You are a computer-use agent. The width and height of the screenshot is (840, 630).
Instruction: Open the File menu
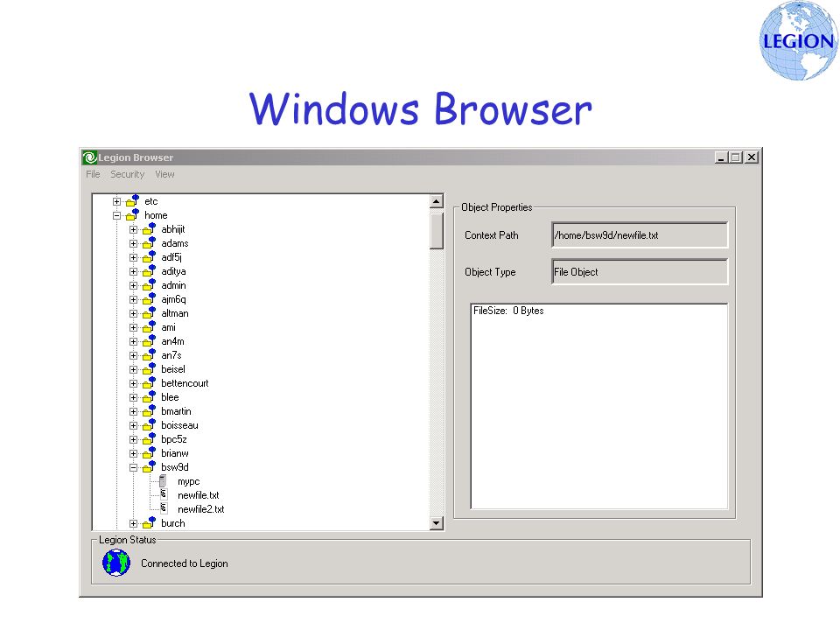click(94, 174)
